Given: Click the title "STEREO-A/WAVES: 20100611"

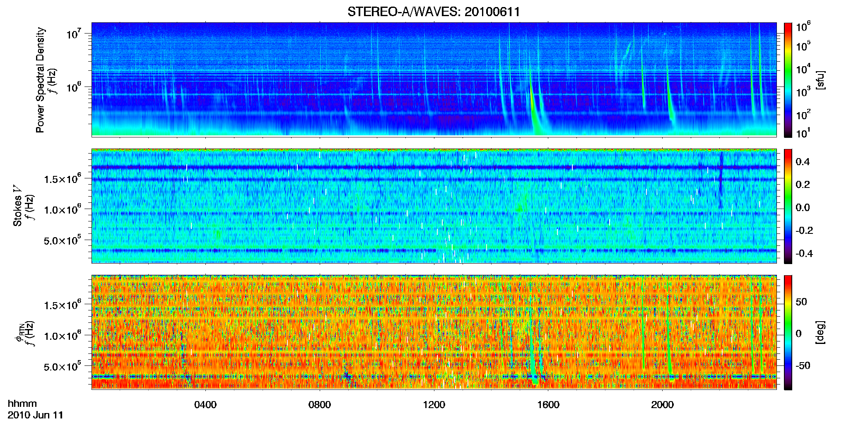Looking at the screenshot, I should point(434,12).
